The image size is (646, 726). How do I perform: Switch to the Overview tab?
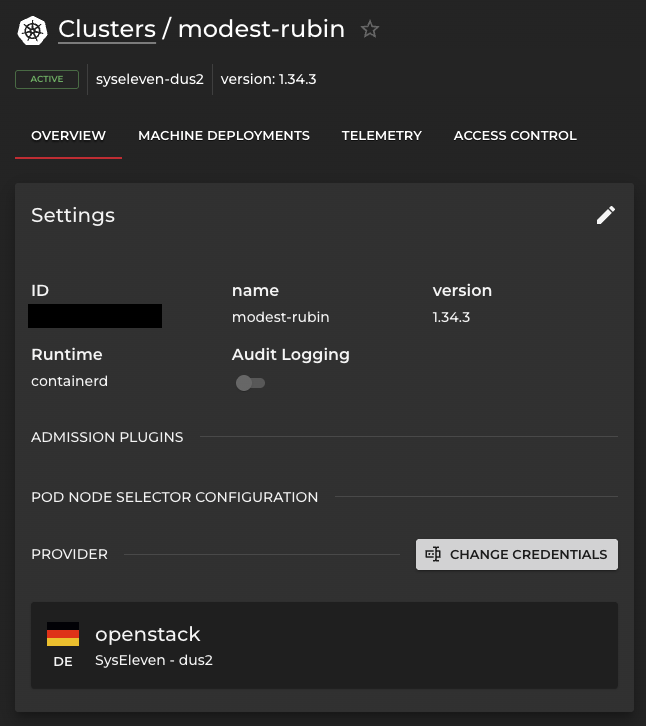[69, 136]
